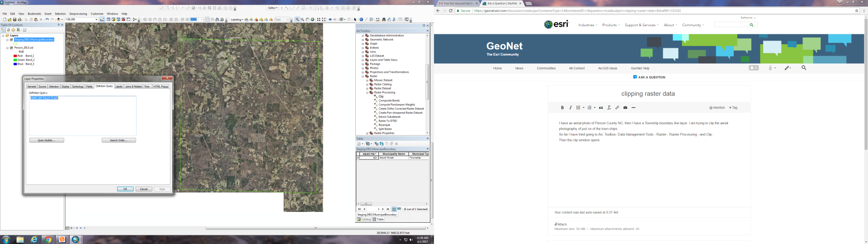868x244 pixels.
Task: Click insert link icon in GeoNet editor
Action: tap(617, 108)
